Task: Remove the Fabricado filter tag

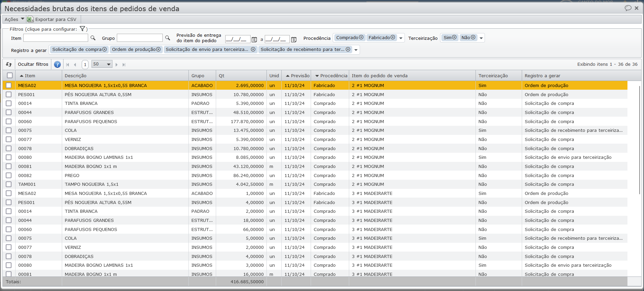Action: click(x=393, y=37)
